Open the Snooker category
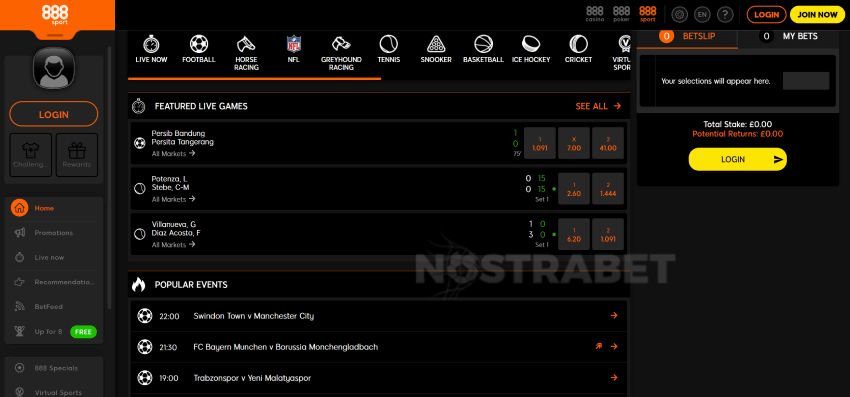The image size is (850, 397). pyautogui.click(x=436, y=49)
